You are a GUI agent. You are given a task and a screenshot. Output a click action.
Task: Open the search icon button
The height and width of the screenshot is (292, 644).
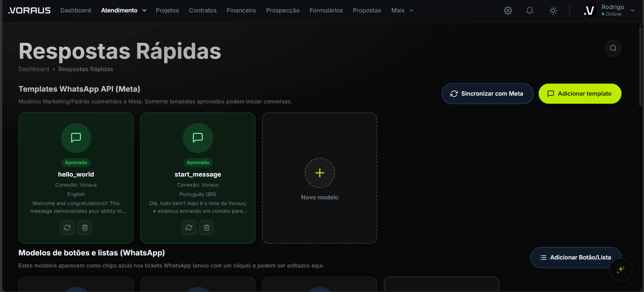click(613, 48)
